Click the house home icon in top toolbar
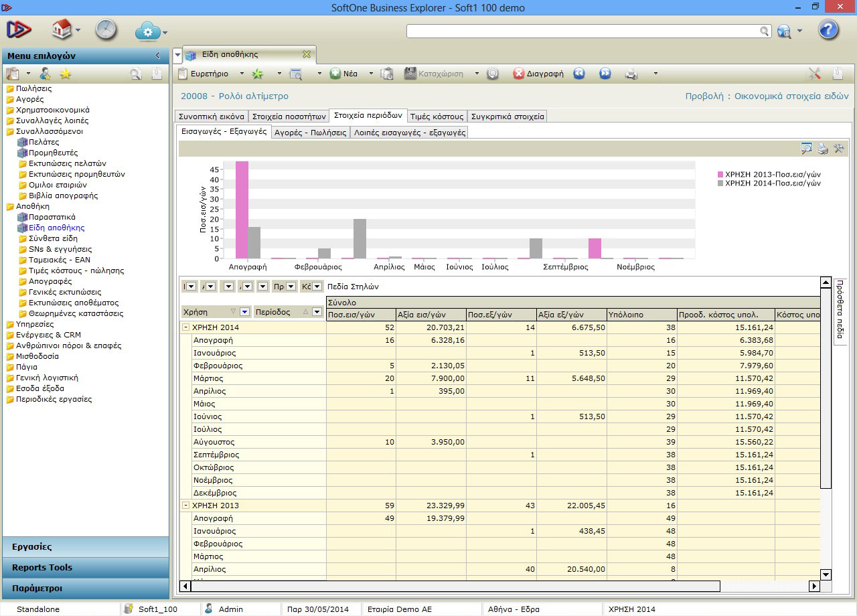 click(x=62, y=29)
